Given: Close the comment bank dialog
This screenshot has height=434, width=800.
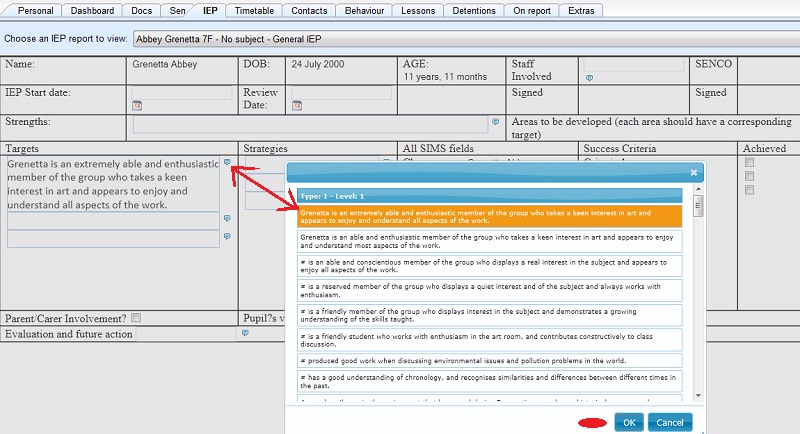Looking at the screenshot, I should [693, 172].
